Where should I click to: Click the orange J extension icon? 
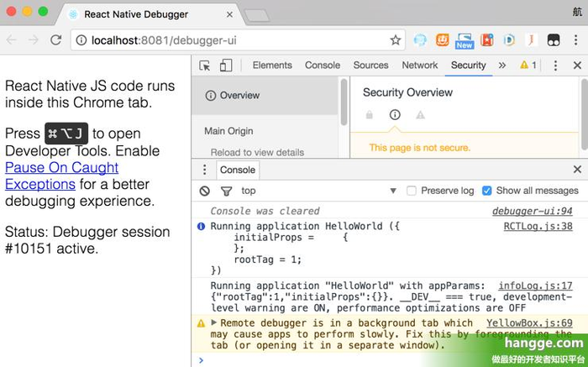coord(531,40)
